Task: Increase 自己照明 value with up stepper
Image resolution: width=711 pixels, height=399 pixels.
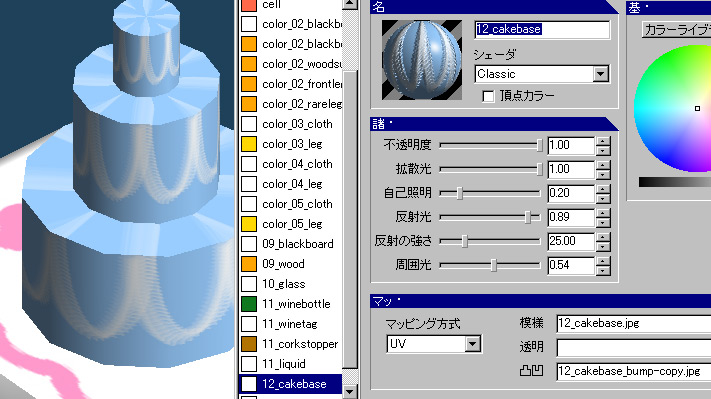Action: coord(603,189)
